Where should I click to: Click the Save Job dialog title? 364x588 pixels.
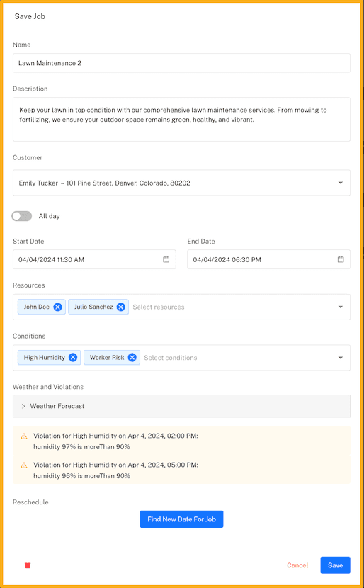(30, 16)
